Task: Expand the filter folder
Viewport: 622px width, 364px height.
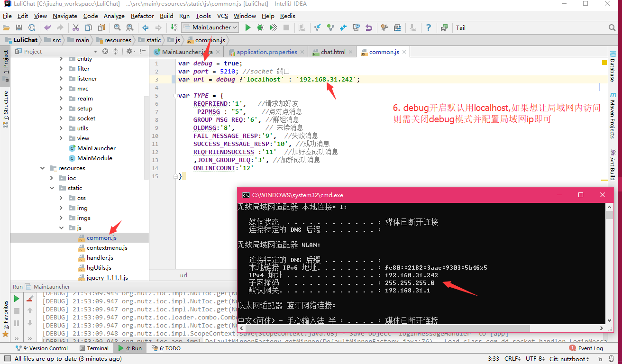Action: [x=61, y=69]
